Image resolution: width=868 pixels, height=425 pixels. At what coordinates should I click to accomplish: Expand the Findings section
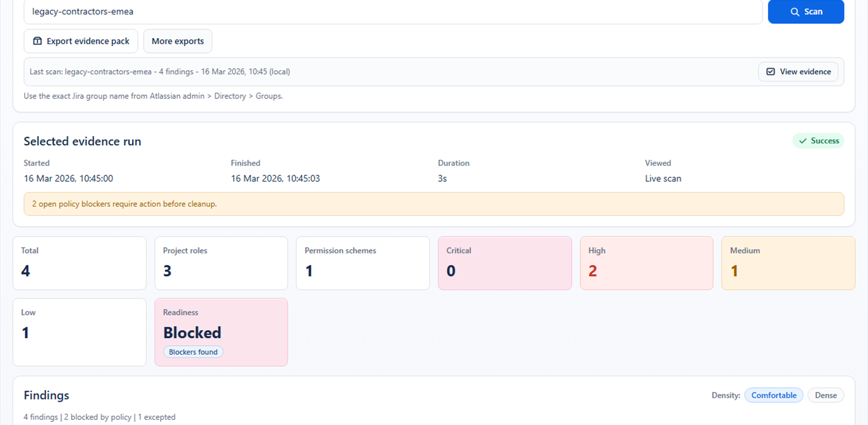tap(46, 395)
